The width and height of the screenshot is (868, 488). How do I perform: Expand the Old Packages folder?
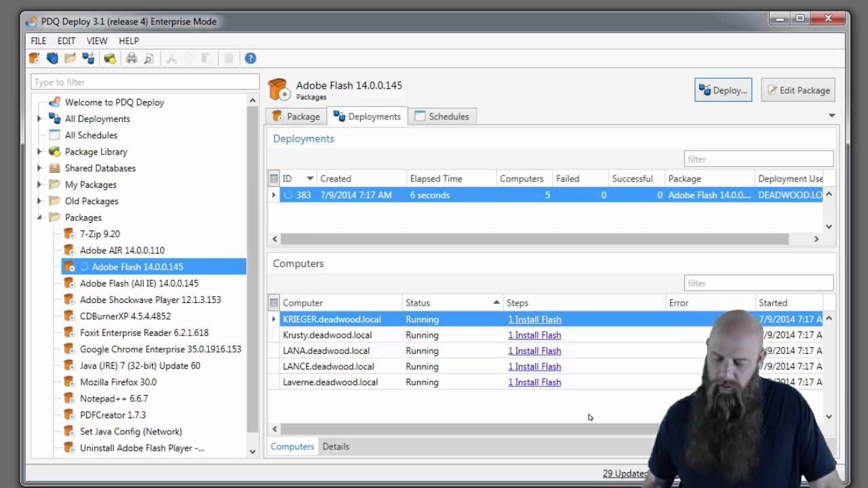coord(39,201)
